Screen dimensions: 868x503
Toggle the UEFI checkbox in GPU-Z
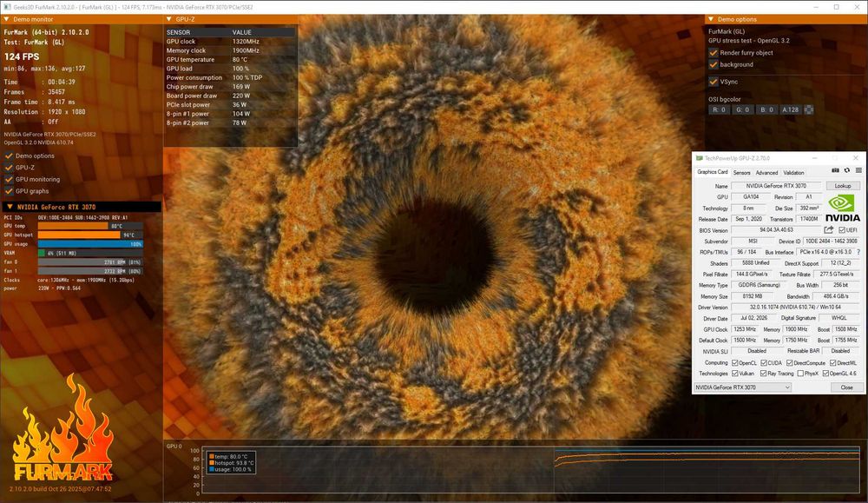(x=842, y=230)
